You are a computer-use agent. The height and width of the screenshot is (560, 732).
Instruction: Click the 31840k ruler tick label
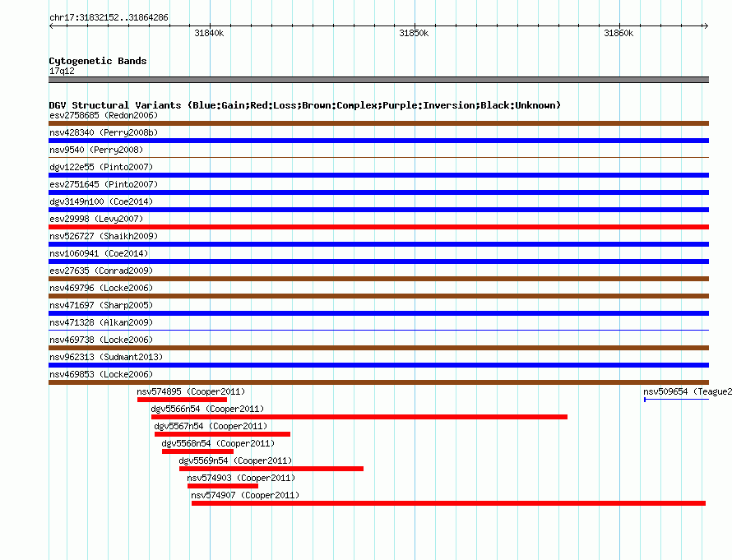[209, 33]
